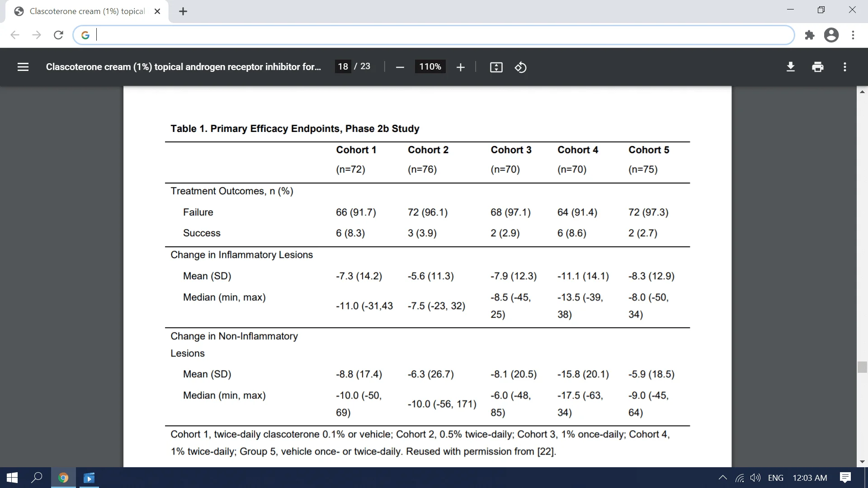
Task: Go forward to next page
Action: [x=37, y=35]
